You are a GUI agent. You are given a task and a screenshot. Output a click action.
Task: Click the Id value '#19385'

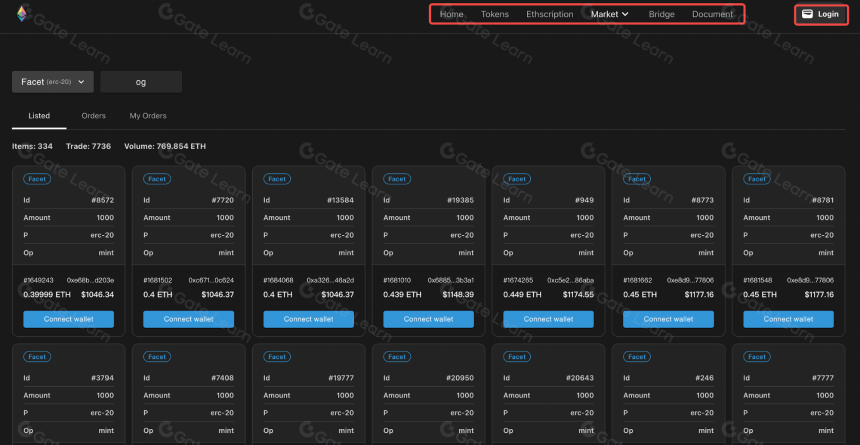tap(461, 200)
